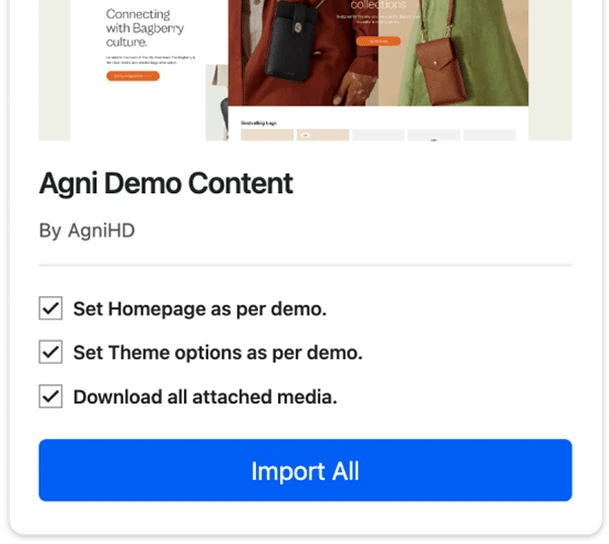
Task: Open the AgniHD author link
Action: 101,231
